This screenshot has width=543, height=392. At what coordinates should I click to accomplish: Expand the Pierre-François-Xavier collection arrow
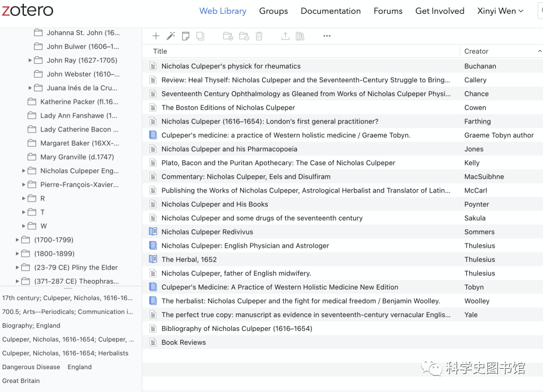pos(23,185)
